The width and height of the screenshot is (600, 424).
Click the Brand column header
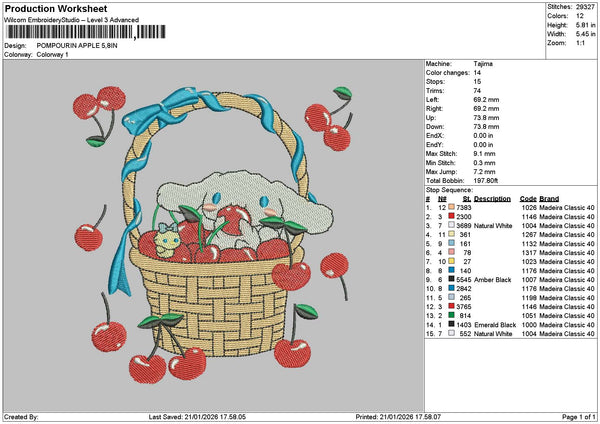tap(549, 199)
